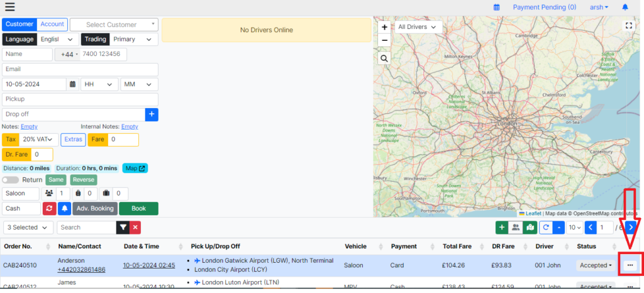Open the date picker calendar icon
644x293 pixels.
click(x=73, y=84)
